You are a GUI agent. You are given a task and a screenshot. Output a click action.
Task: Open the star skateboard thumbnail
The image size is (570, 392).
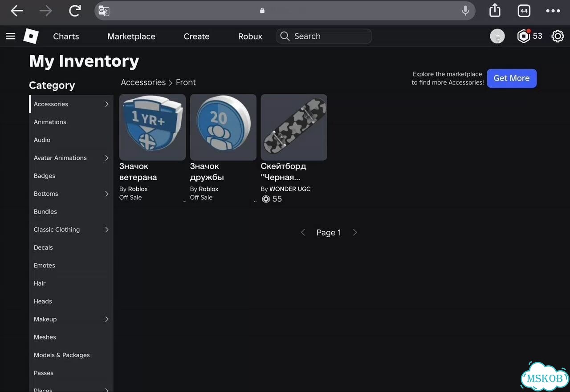(294, 127)
